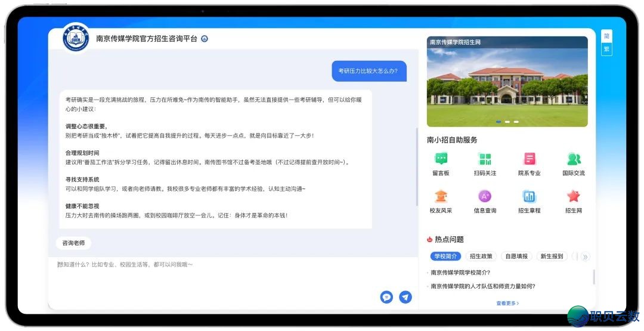This screenshot has width=644, height=331.
Task: Click the badge icon after platform title
Action: (205, 39)
